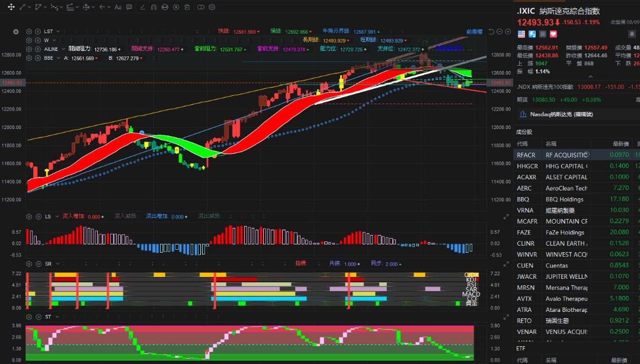Select the Aa text annotation tool

coord(118,7)
